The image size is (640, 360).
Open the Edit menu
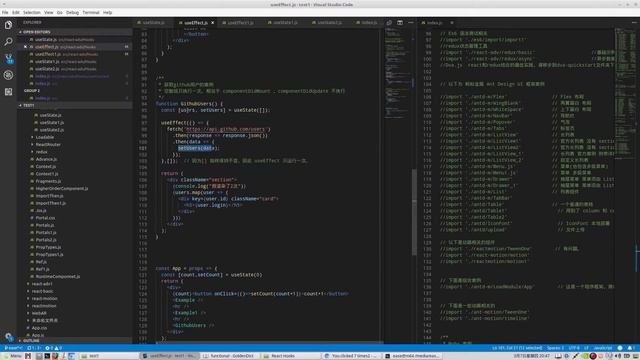click(16, 13)
